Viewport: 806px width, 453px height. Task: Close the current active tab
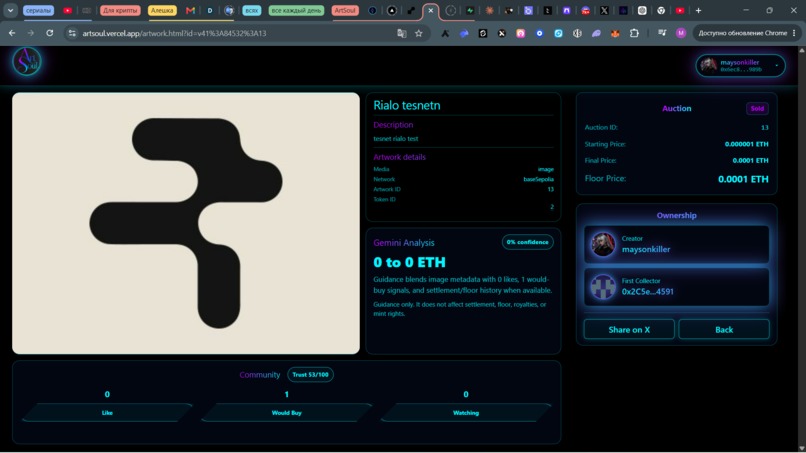(x=431, y=10)
